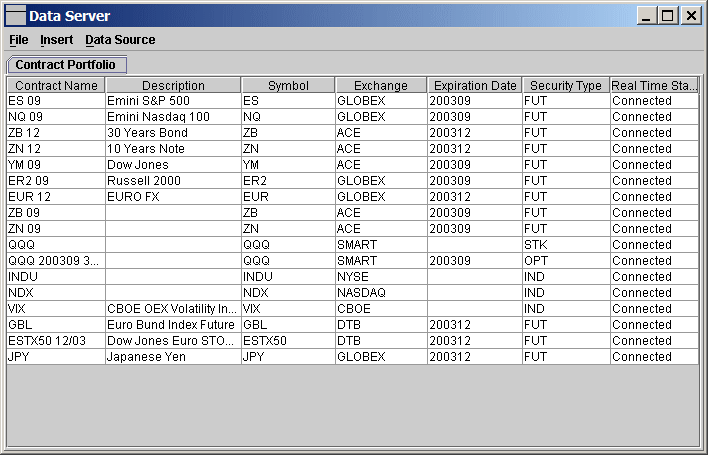The height and width of the screenshot is (455, 708).
Task: Click the empty expiration cell in VIX row
Action: [475, 309]
